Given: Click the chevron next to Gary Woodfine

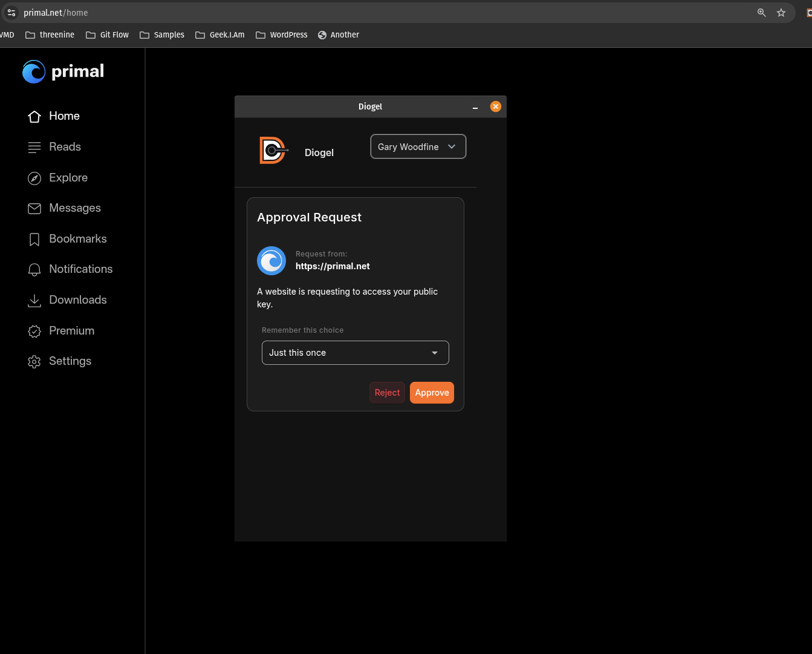Looking at the screenshot, I should click(452, 146).
